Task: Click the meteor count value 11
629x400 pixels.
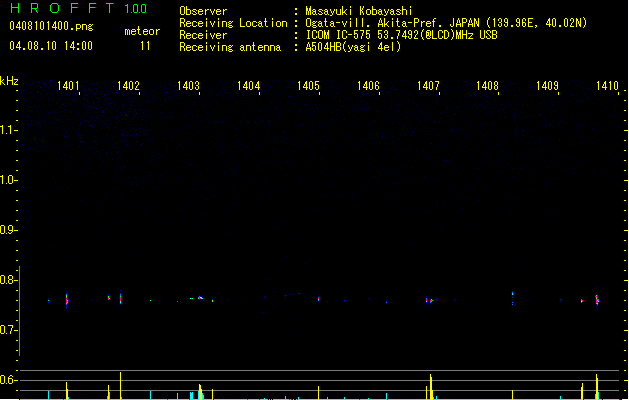Action: point(145,46)
